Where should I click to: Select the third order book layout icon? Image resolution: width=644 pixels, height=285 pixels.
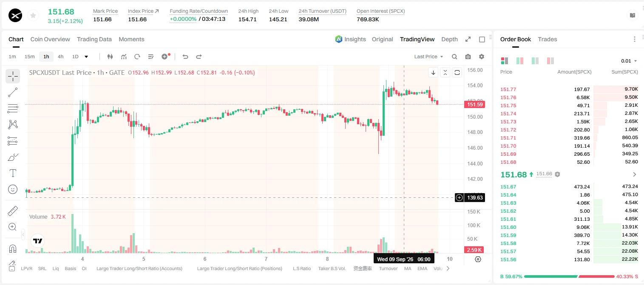[535, 61]
